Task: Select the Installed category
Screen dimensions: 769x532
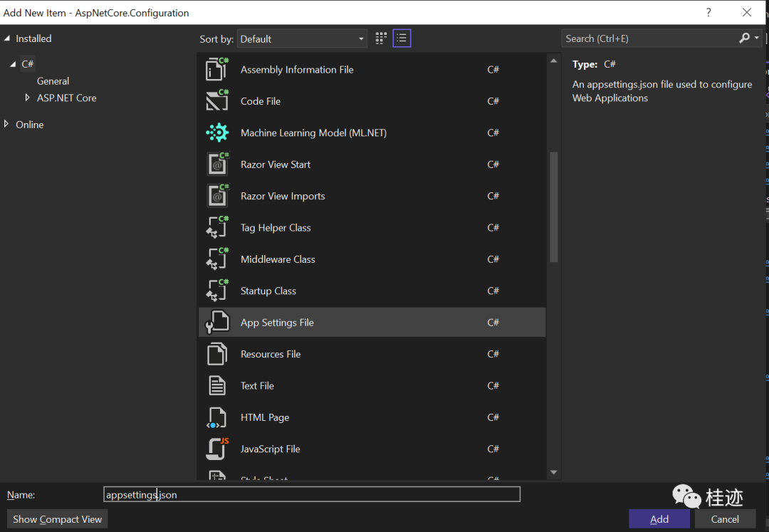Action: point(33,38)
